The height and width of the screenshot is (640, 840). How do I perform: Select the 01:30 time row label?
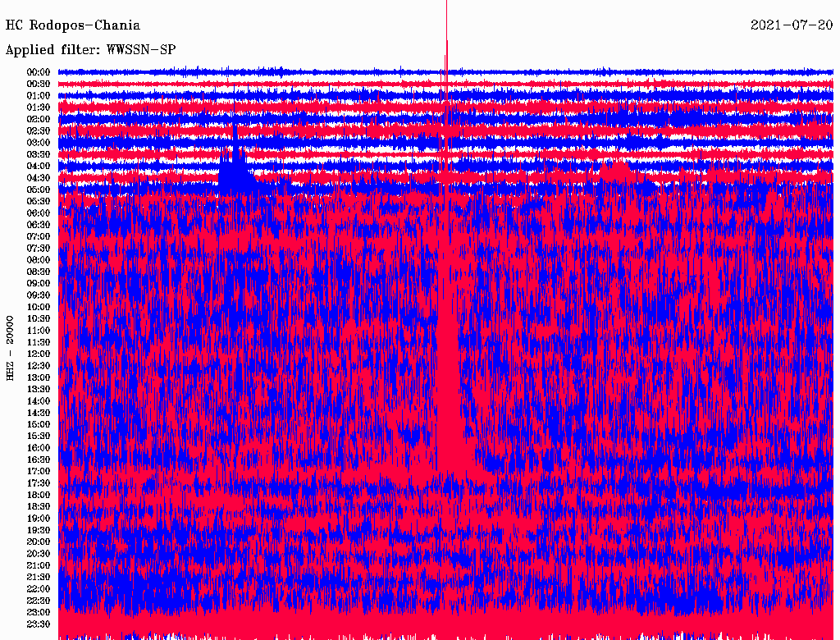pyautogui.click(x=39, y=107)
